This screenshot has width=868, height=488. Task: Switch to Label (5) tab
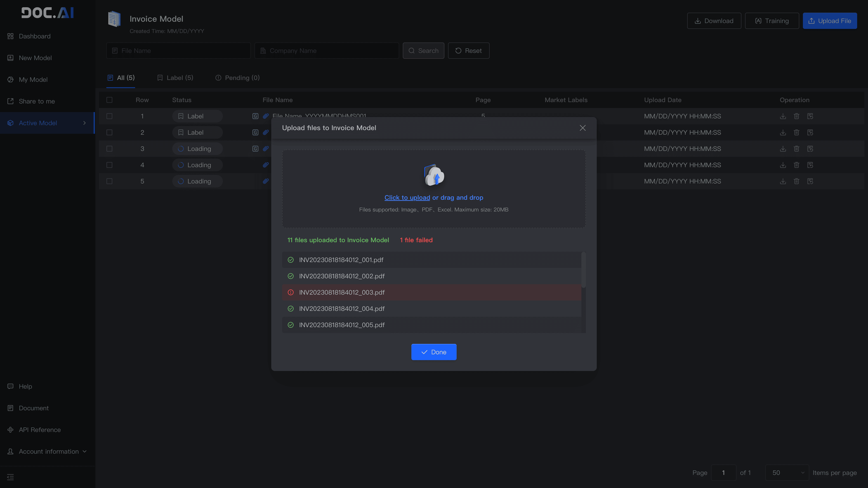coord(175,78)
